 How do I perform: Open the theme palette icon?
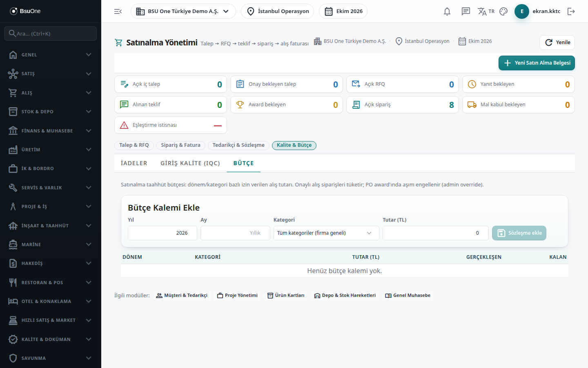503,11
